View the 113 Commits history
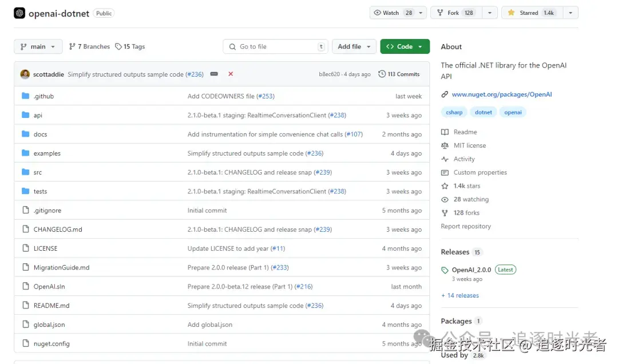Screen dimensions: 618x364 click(399, 74)
